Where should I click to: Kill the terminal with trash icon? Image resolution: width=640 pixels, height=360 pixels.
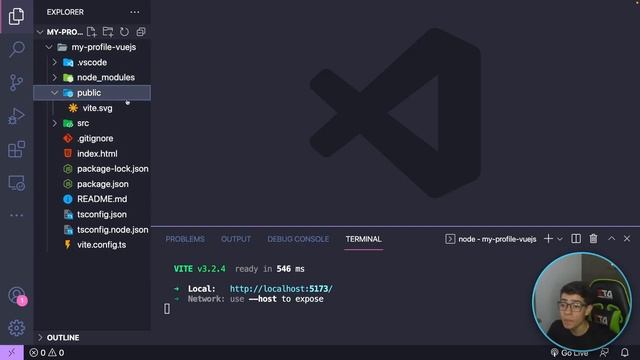593,239
